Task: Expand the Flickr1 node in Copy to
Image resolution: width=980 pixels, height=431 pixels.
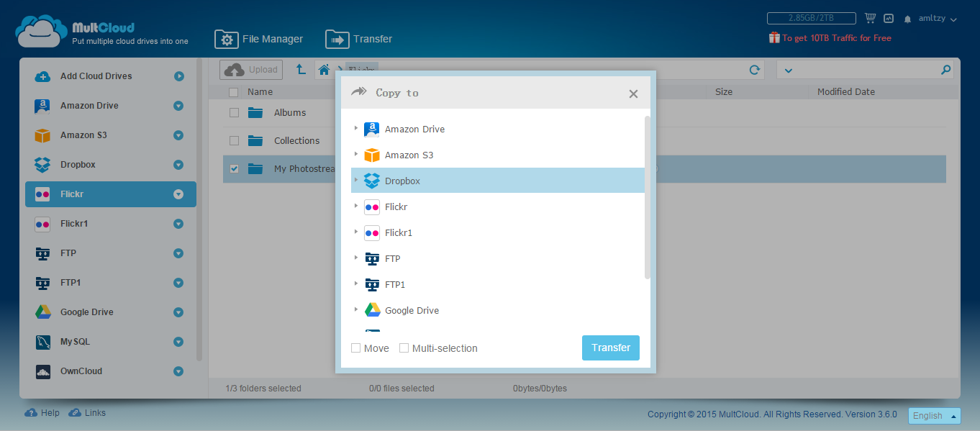Action: coord(355,232)
